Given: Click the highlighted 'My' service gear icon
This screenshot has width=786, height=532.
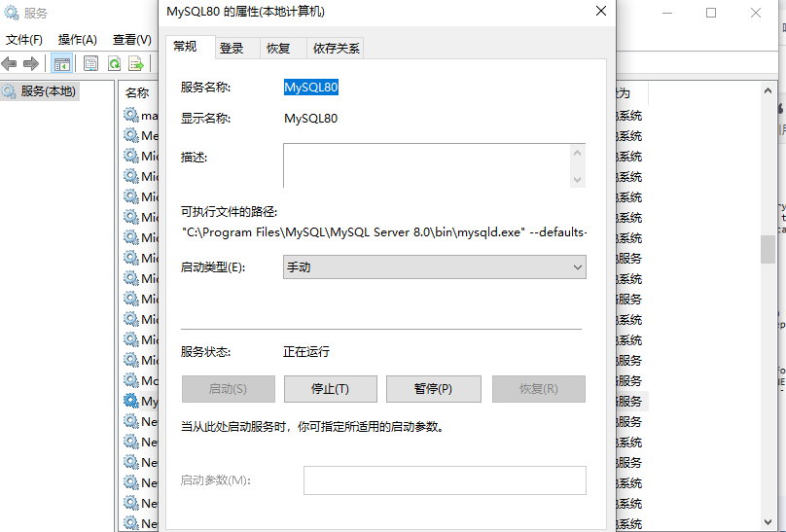Looking at the screenshot, I should 131,401.
